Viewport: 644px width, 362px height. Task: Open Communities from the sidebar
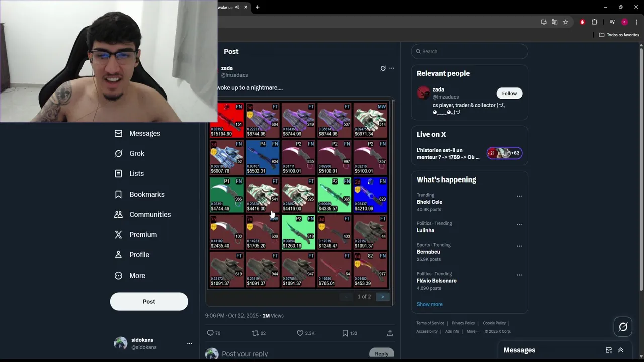click(142, 214)
